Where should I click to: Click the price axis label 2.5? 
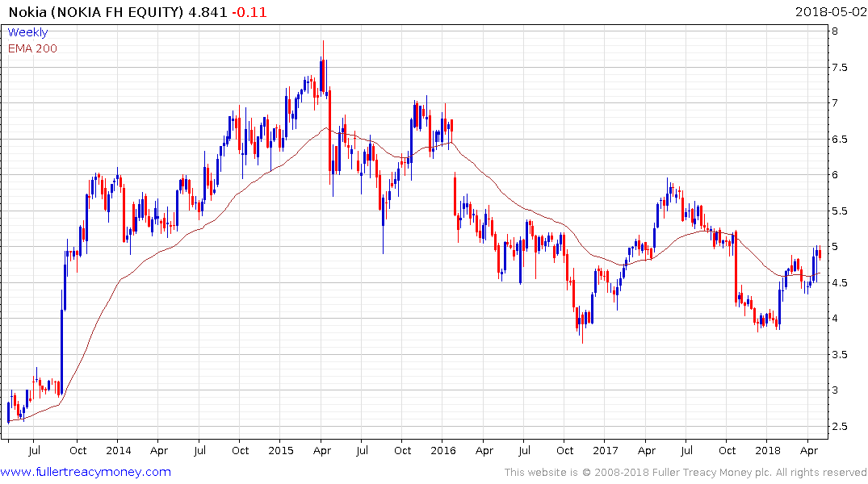(x=839, y=426)
